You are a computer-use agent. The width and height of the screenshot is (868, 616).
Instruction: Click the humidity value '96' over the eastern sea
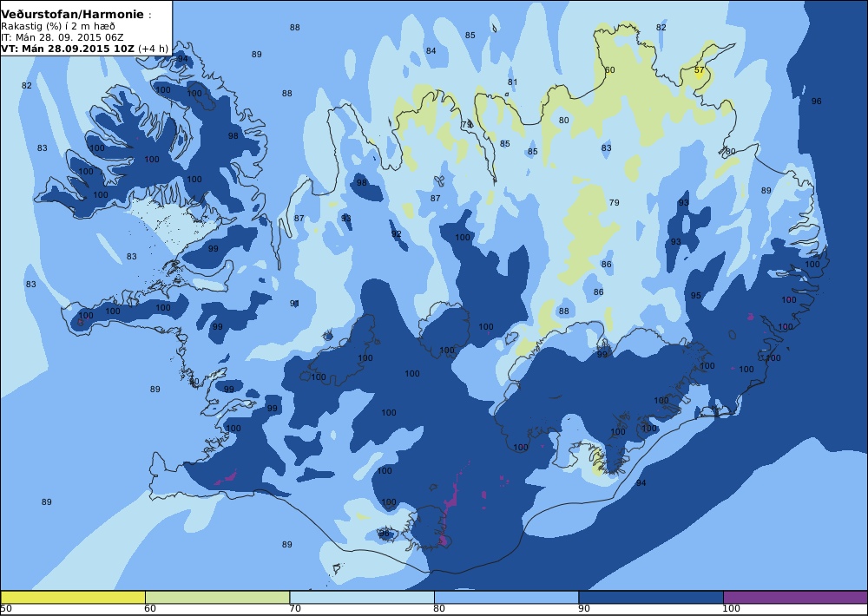[x=817, y=102]
